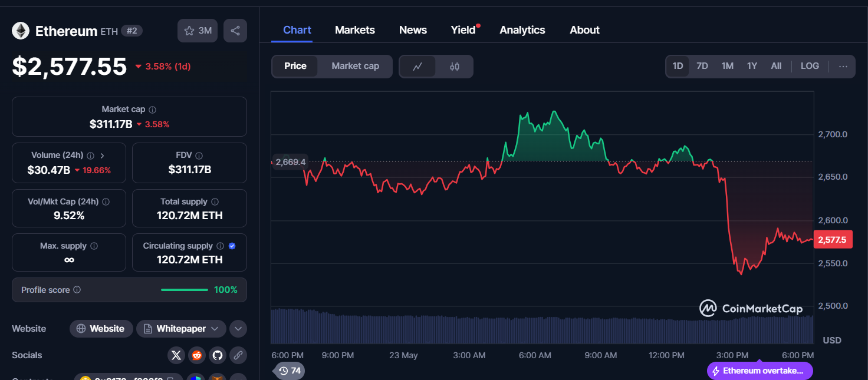Viewport: 868px width, 380px height.
Task: Click the verified badge beside Circulating supply
Action: point(232,246)
